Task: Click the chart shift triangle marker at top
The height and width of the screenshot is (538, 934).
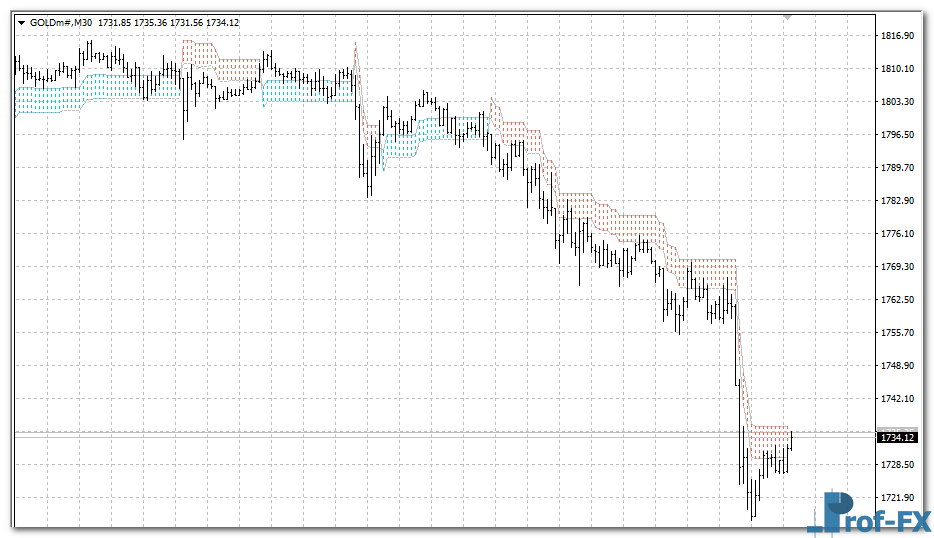Action: pyautogui.click(x=788, y=17)
